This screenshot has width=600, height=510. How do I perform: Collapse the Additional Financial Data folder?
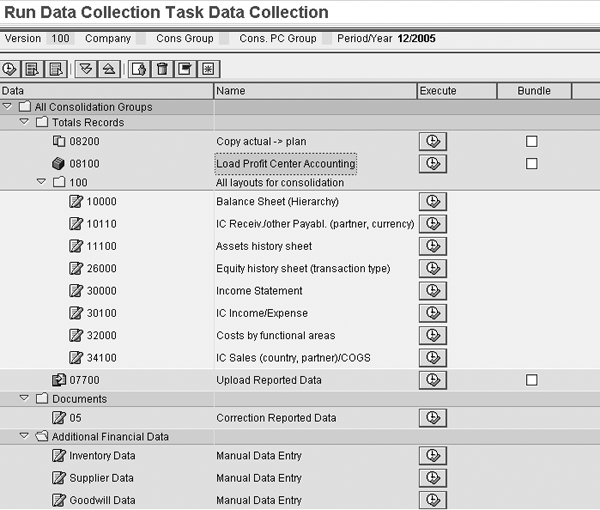click(25, 436)
